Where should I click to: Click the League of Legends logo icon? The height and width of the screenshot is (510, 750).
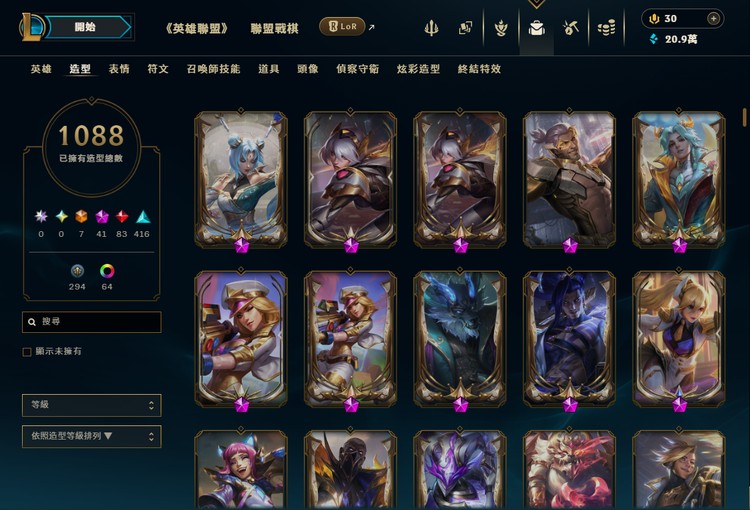pos(32,27)
